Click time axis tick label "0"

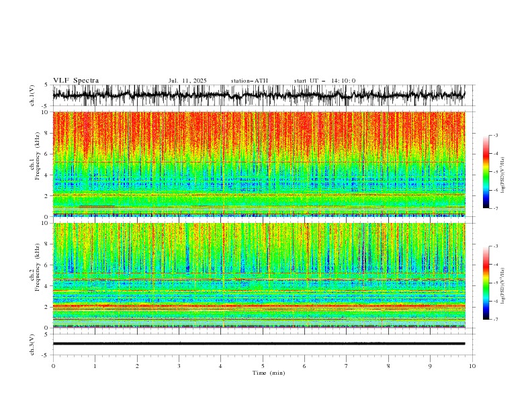[53, 366]
